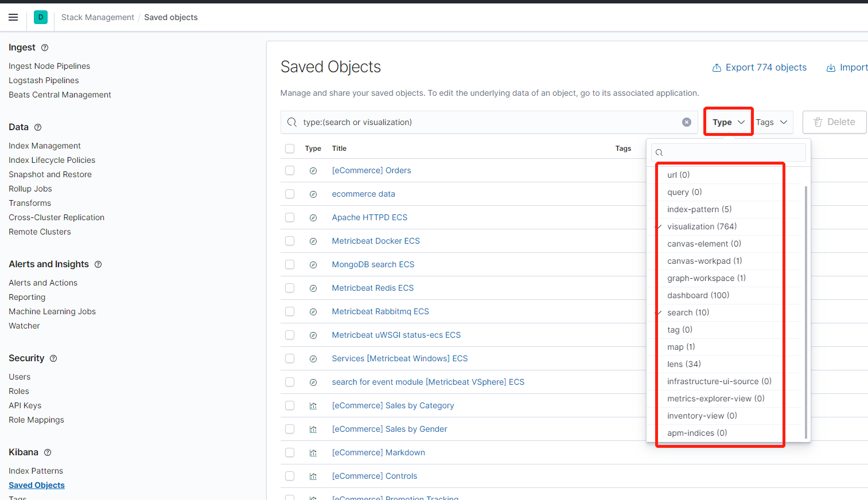Click the green D space avatar

tap(41, 17)
